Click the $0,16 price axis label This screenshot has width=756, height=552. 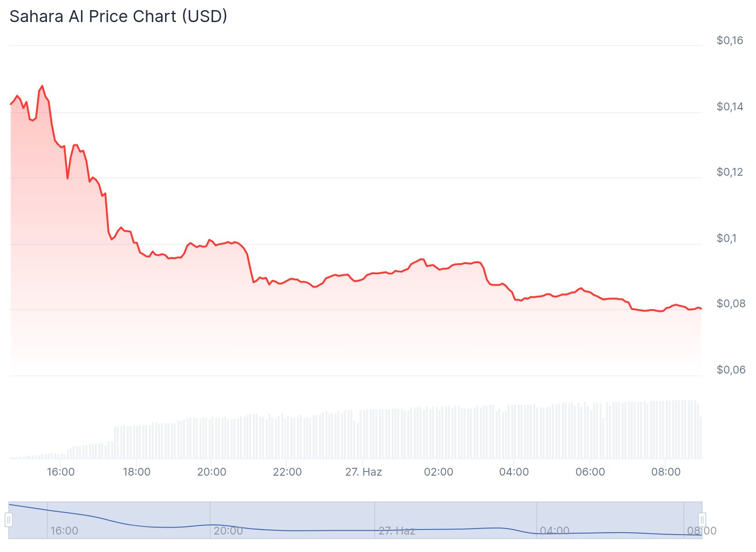click(729, 40)
